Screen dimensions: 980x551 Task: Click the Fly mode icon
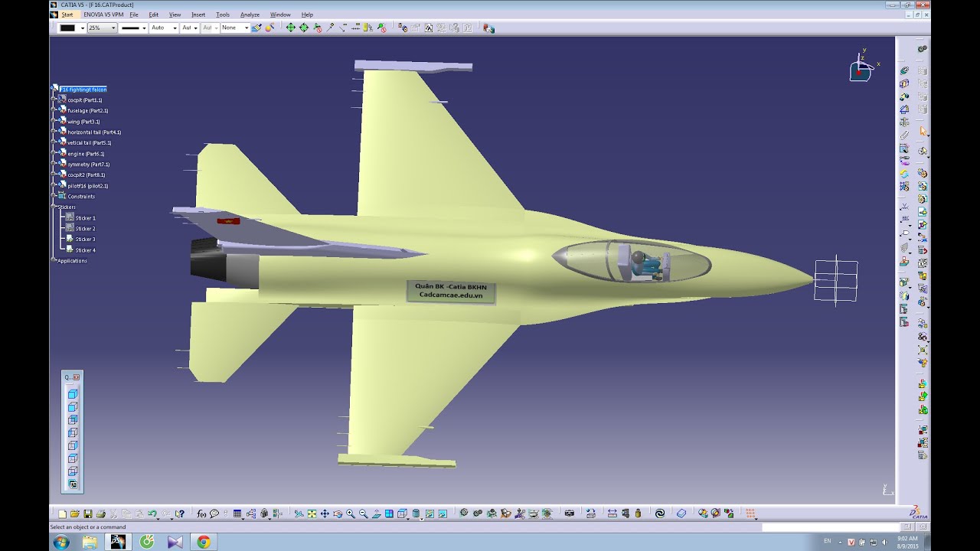(x=299, y=514)
